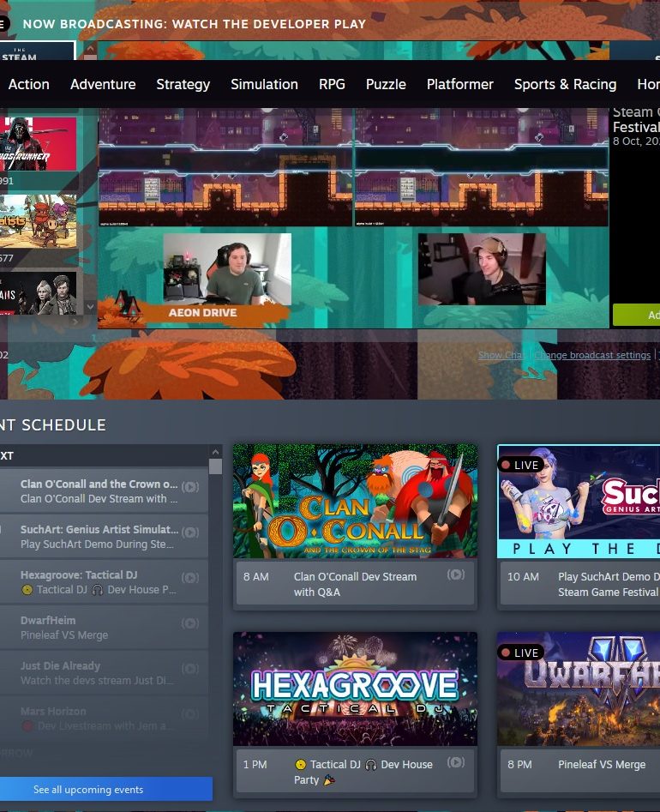Open SuchArt live event banner

point(579,502)
